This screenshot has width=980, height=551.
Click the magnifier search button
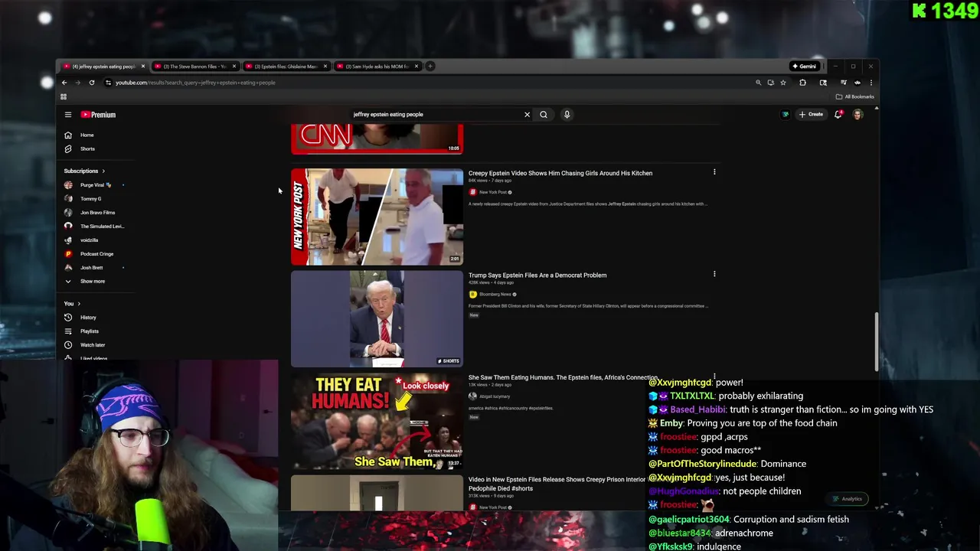click(544, 115)
